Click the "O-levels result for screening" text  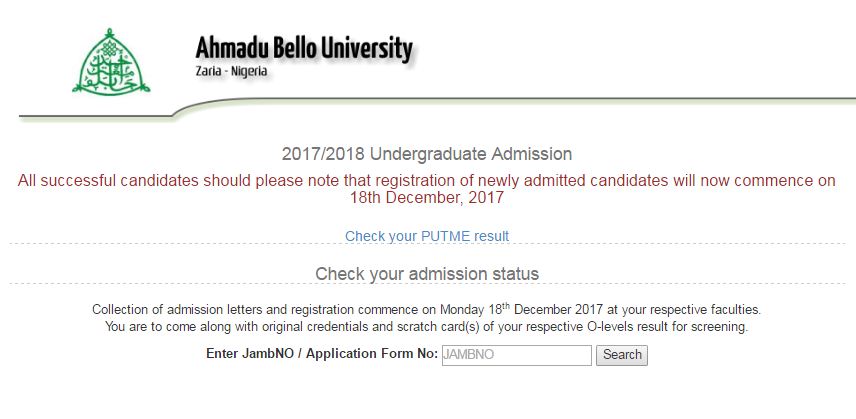[658, 327]
